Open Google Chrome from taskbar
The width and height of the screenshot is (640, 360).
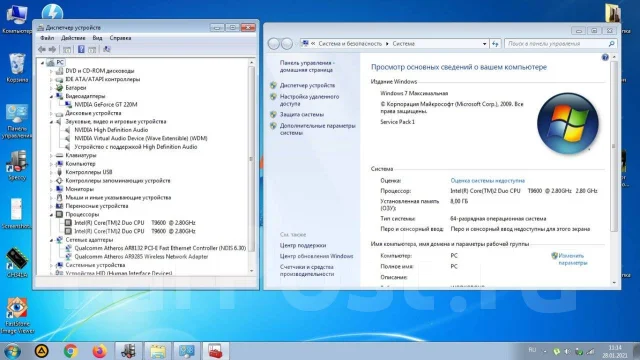[70, 351]
